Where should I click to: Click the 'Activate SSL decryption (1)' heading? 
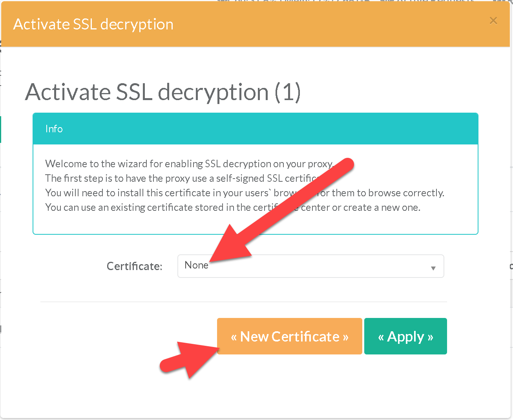coord(163,92)
